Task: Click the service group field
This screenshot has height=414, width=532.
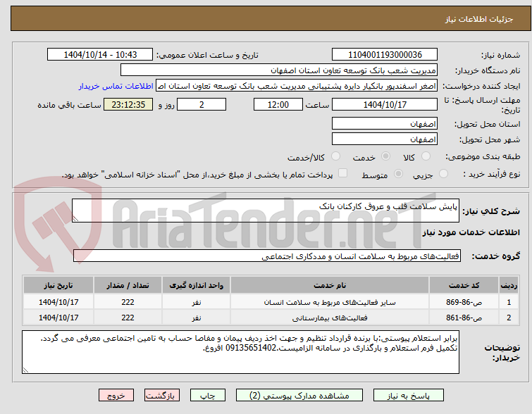Action: coord(267,256)
